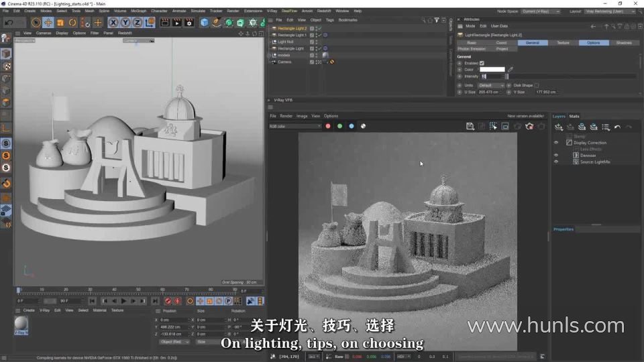Click the Record Active Objects button
This screenshot has width=644, height=362.
tap(168, 301)
